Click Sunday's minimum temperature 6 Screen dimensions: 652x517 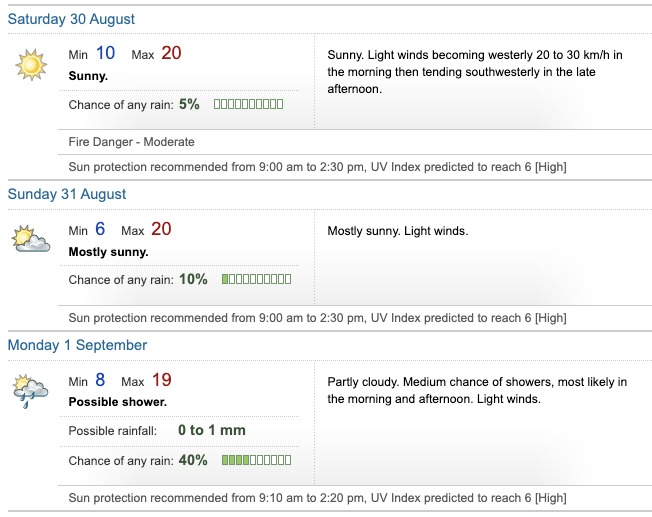(x=101, y=229)
